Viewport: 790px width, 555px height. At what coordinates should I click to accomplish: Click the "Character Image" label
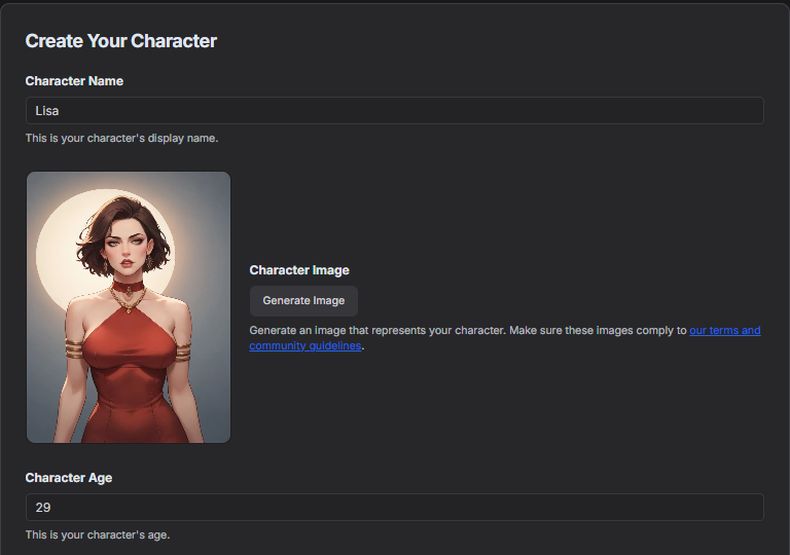click(299, 270)
